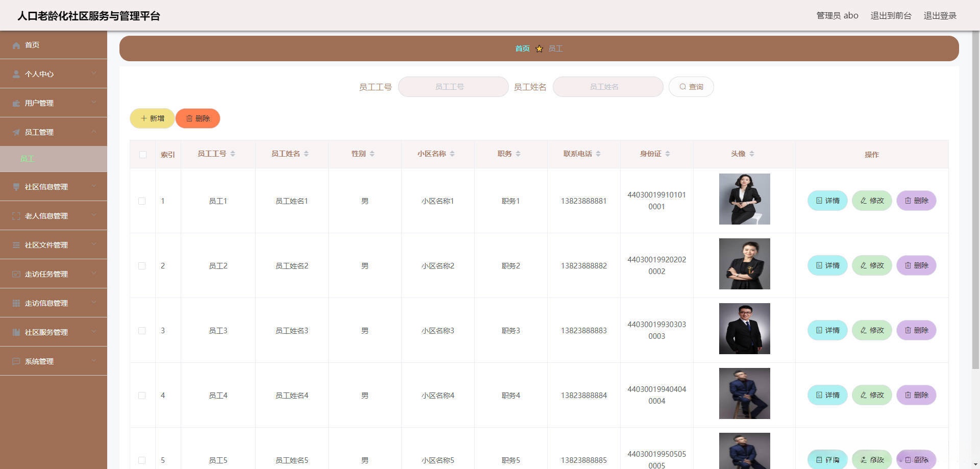The image size is (980, 469).
Task: View 详情 for 员工1
Action: (x=827, y=201)
